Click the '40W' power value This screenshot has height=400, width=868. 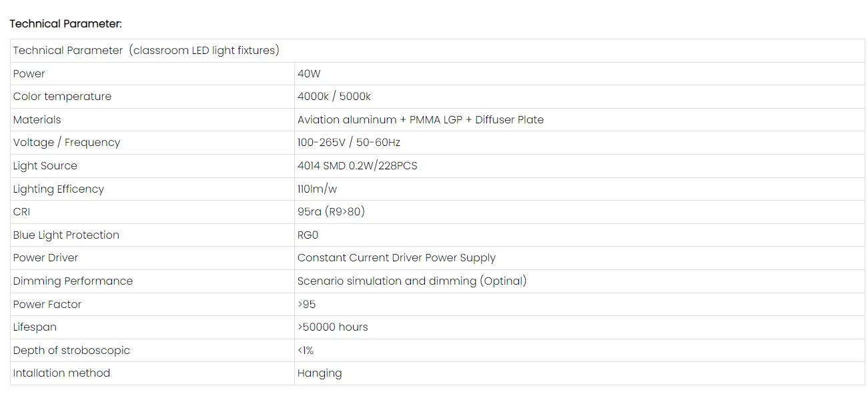pyautogui.click(x=309, y=73)
